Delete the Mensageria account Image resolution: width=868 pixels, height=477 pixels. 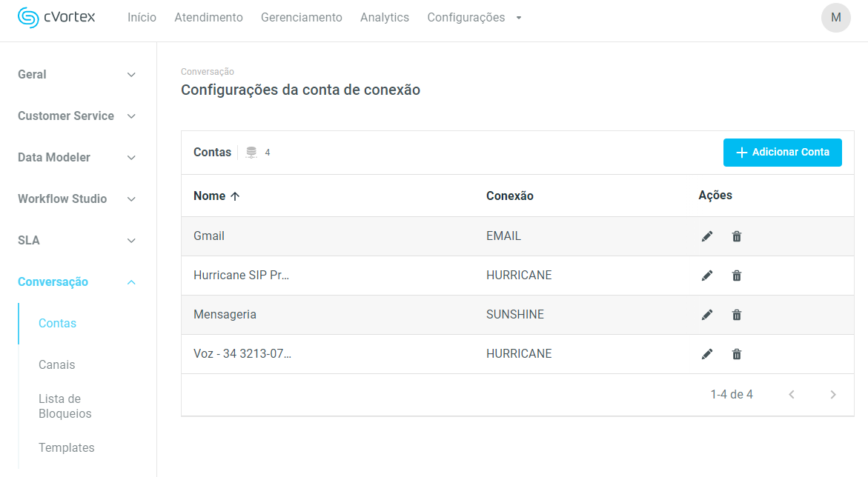[x=737, y=315]
